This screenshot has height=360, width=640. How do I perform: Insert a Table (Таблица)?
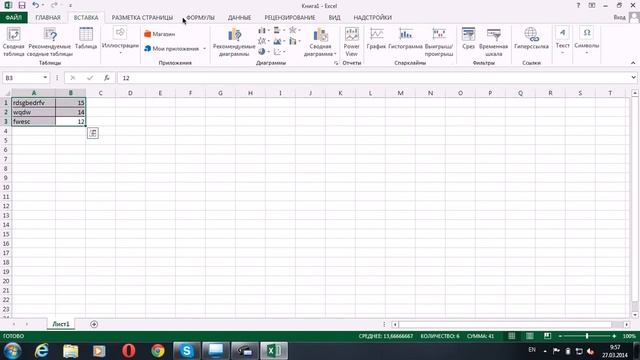tap(86, 39)
